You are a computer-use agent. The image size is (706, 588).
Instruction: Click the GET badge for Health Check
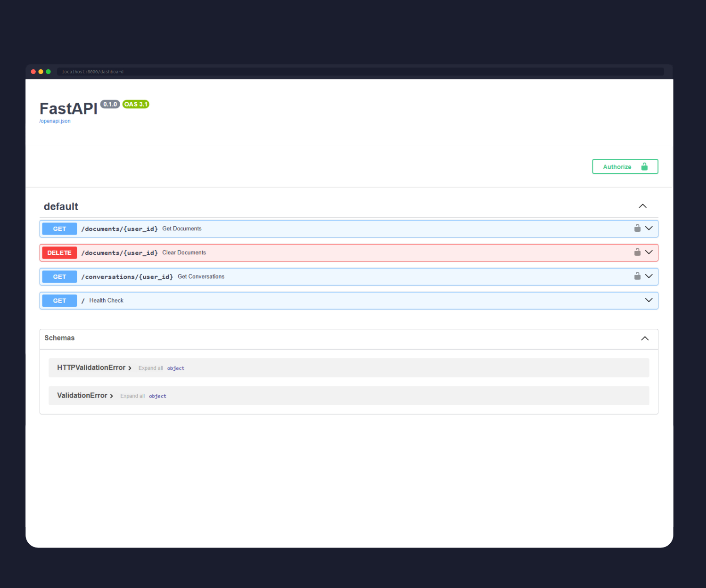pos(59,301)
